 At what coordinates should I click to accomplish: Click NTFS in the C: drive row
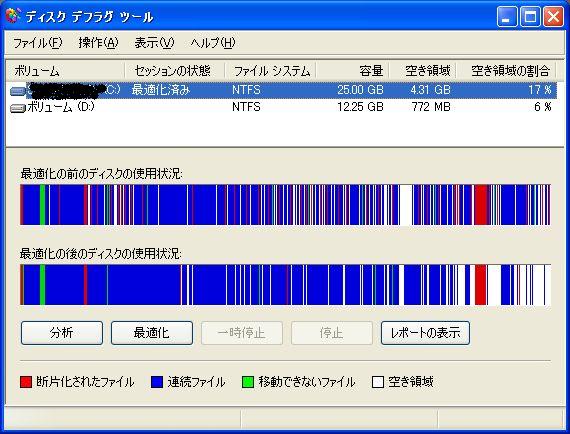(246, 90)
